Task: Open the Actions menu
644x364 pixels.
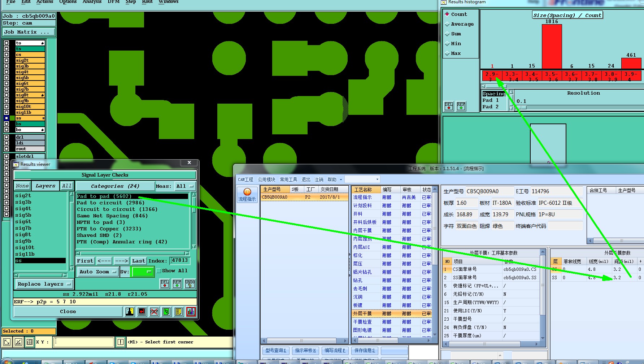Action: coord(45,2)
